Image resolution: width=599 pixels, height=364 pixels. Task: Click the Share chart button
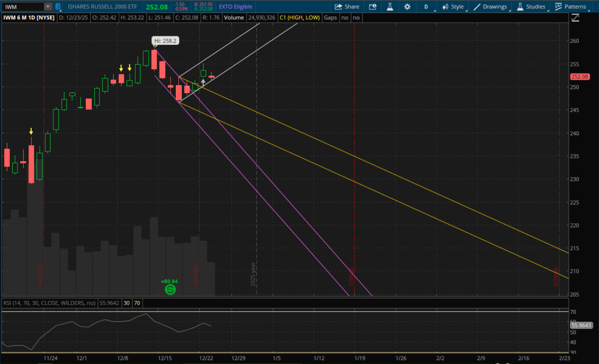pos(347,7)
